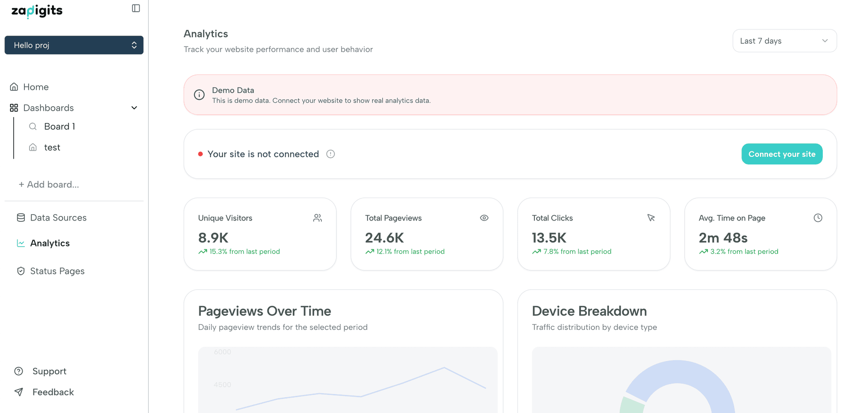Click the zapigits logo
Screen dimensions: 868x413
[36, 10]
